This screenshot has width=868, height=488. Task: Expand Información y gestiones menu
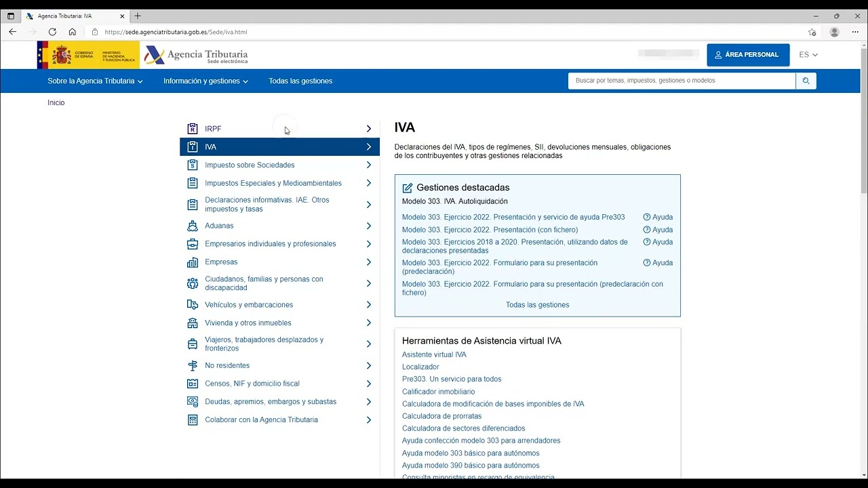tap(205, 81)
